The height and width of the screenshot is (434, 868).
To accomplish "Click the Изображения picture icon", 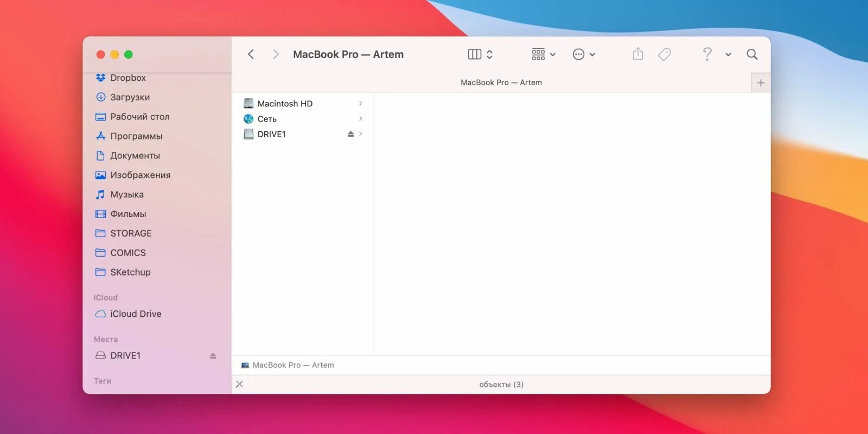I will (x=100, y=175).
